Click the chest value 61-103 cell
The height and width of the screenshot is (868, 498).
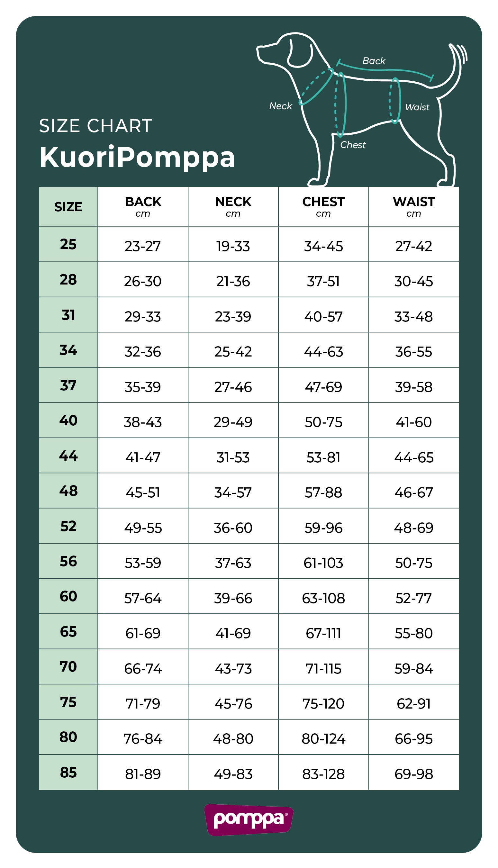click(x=323, y=563)
